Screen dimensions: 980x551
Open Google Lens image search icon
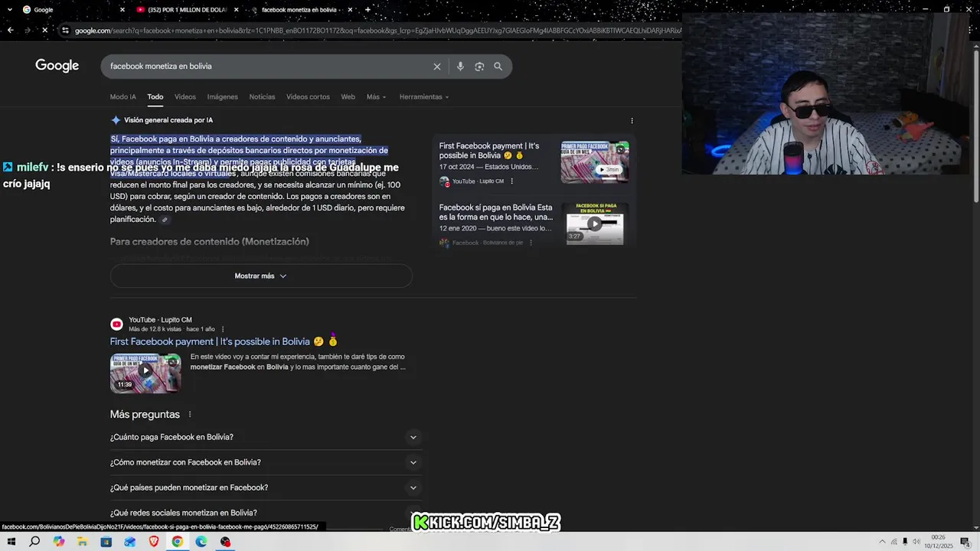(x=479, y=67)
